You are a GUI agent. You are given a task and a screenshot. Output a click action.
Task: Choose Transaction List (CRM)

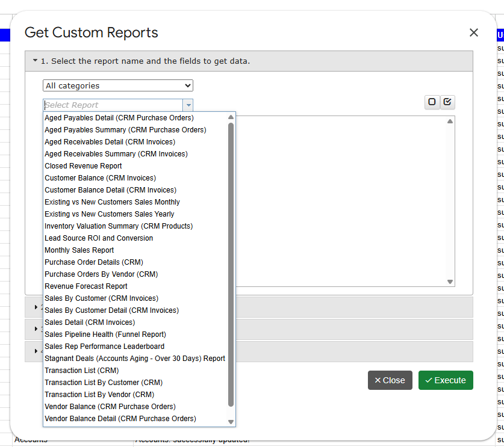click(x=82, y=371)
